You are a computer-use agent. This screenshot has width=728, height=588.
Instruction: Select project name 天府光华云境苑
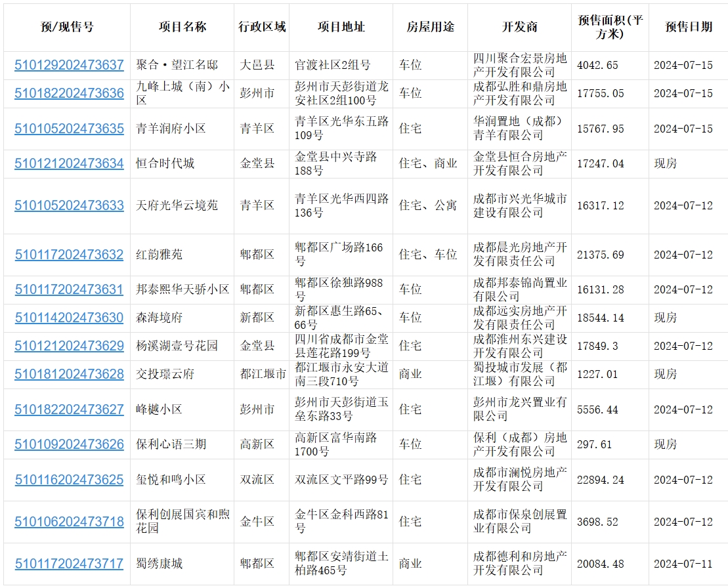[177, 205]
